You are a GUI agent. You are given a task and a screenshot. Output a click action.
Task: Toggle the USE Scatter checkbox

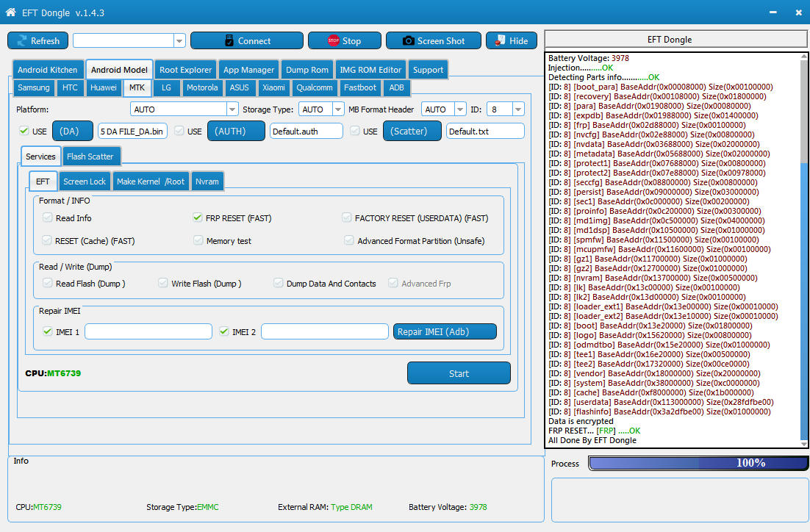click(x=355, y=131)
